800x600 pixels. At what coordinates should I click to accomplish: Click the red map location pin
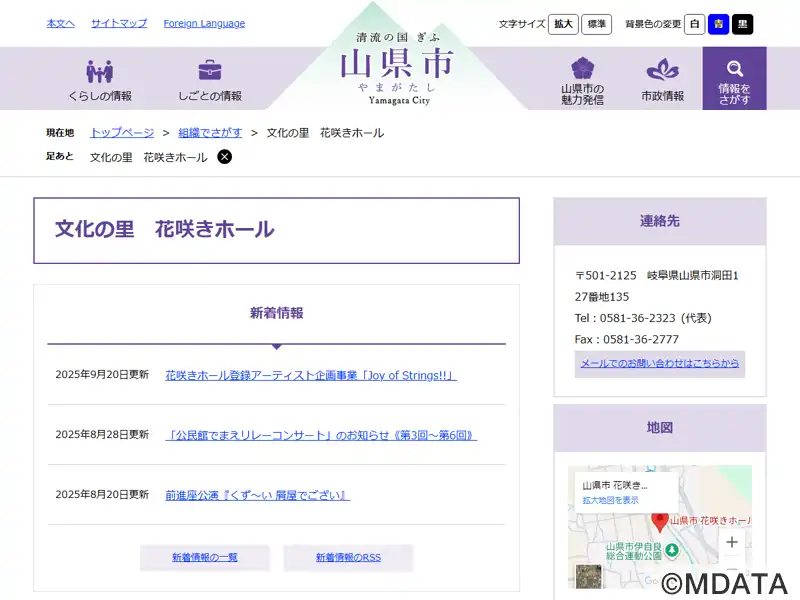(659, 521)
